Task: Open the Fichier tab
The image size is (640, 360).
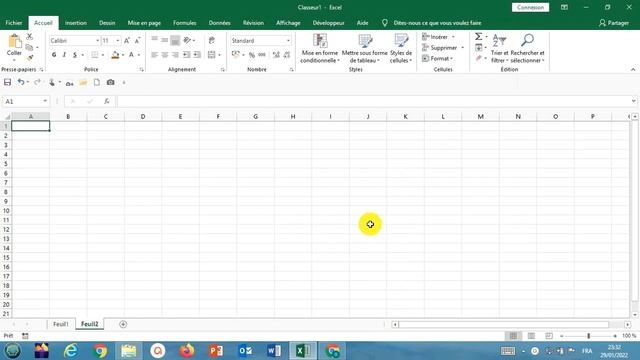Action: pos(14,23)
